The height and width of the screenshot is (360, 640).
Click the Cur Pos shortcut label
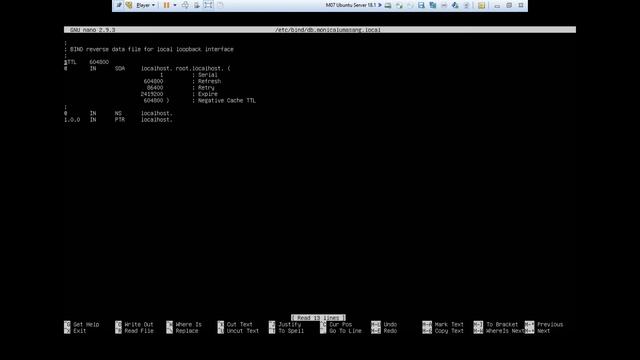341,324
